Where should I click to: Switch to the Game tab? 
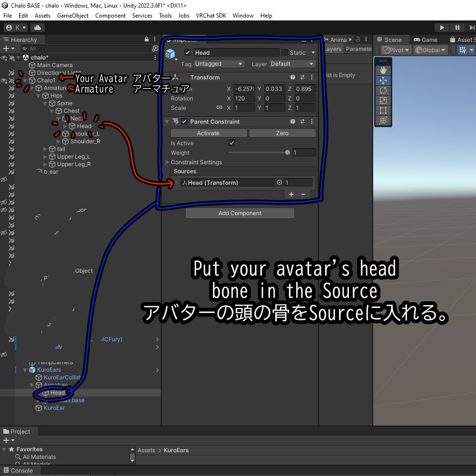425,40
